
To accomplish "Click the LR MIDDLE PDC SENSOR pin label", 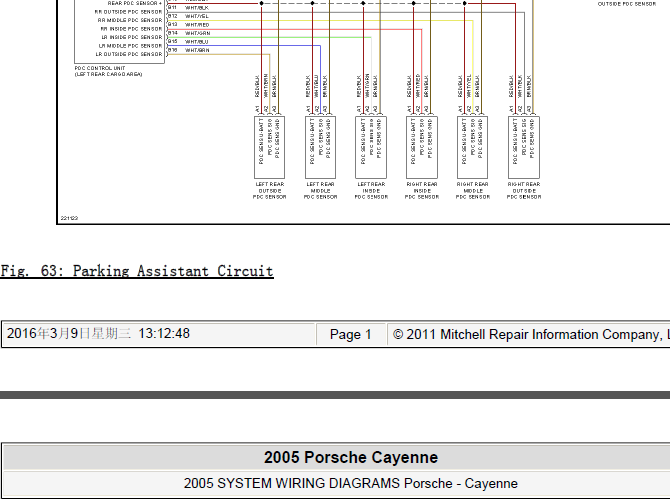I will pyautogui.click(x=130, y=46).
